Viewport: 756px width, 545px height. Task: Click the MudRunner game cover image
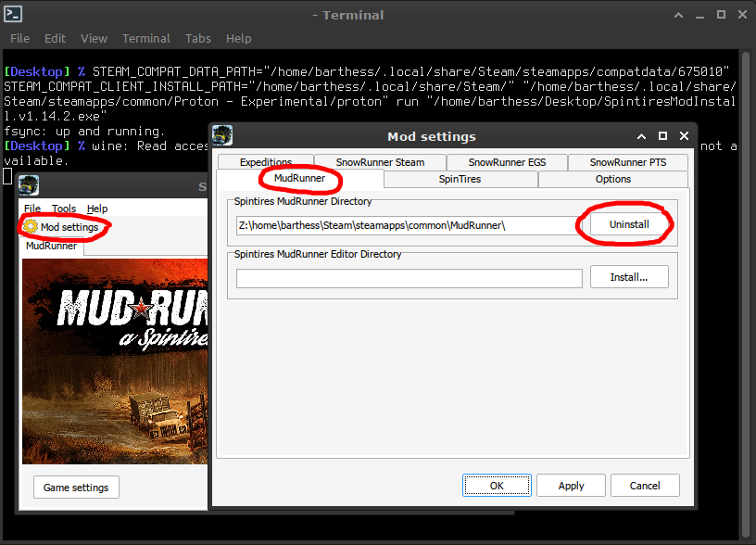[115, 361]
